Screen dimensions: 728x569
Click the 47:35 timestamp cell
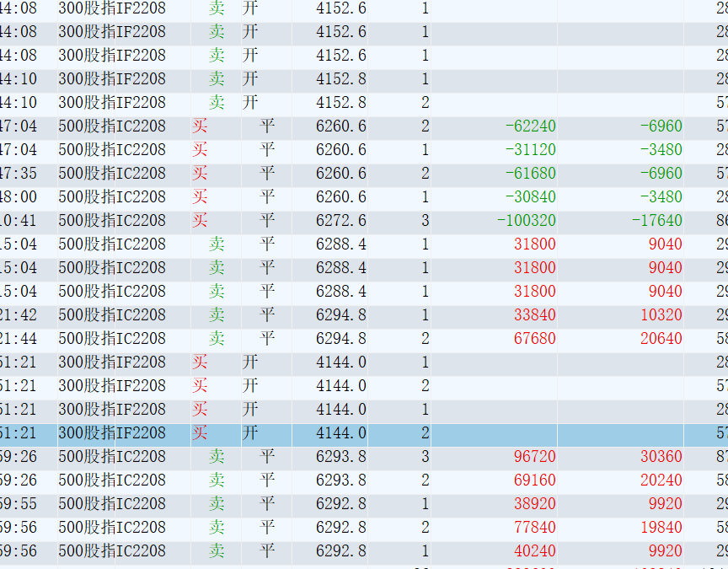(x=19, y=174)
